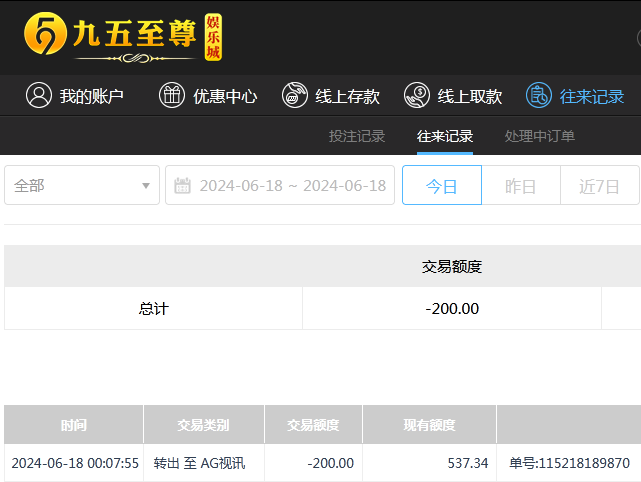Click the summary table 交易额度 header
The height and width of the screenshot is (482, 641).
(452, 267)
